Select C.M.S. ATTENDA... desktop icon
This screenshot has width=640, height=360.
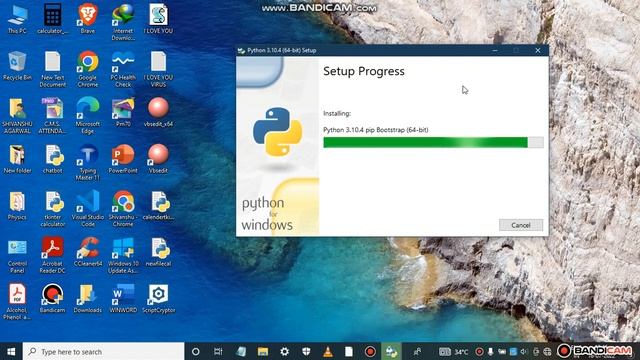[53, 116]
